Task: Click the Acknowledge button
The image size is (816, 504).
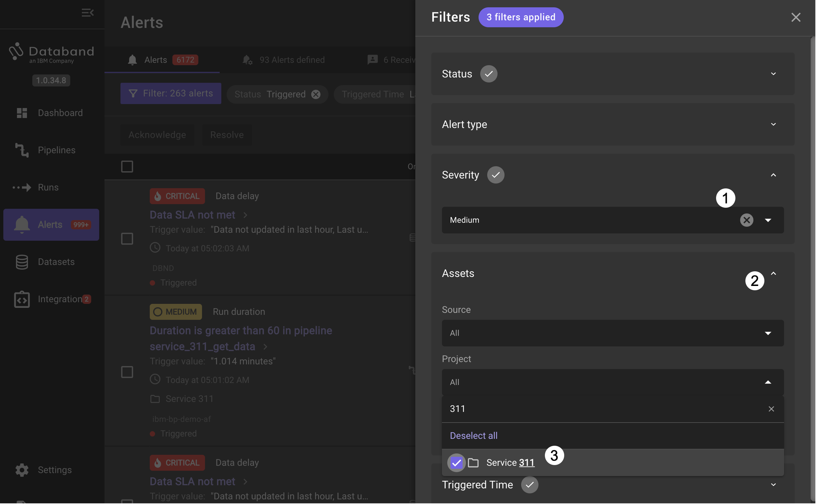Action: pos(157,134)
